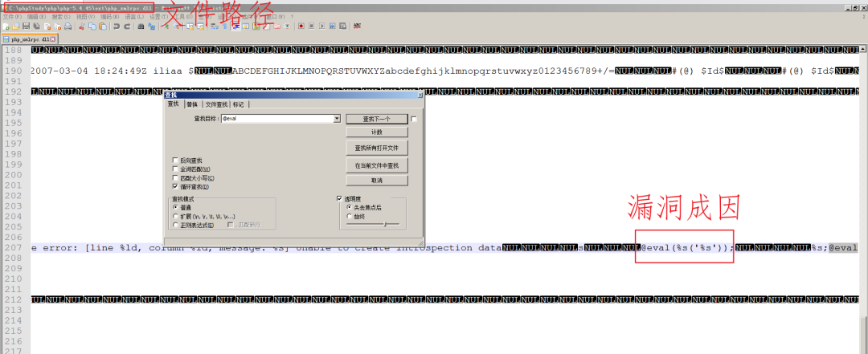Switch to the 替换 tab in dialog

click(x=191, y=104)
